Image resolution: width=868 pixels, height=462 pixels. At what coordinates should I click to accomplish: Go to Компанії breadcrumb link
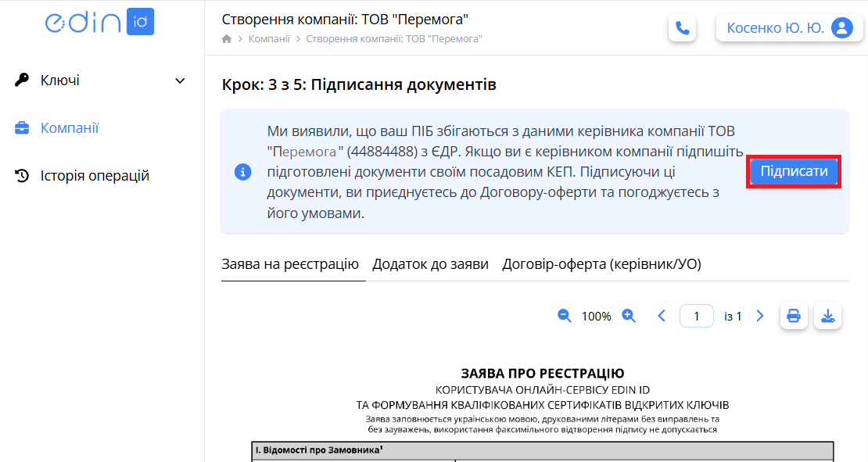tap(269, 39)
